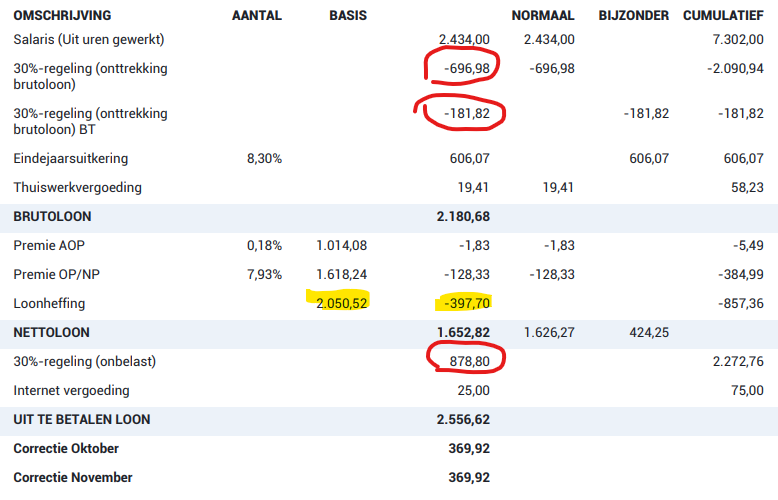Select circled amount -181,82
This screenshot has width=778, height=500.
click(466, 114)
